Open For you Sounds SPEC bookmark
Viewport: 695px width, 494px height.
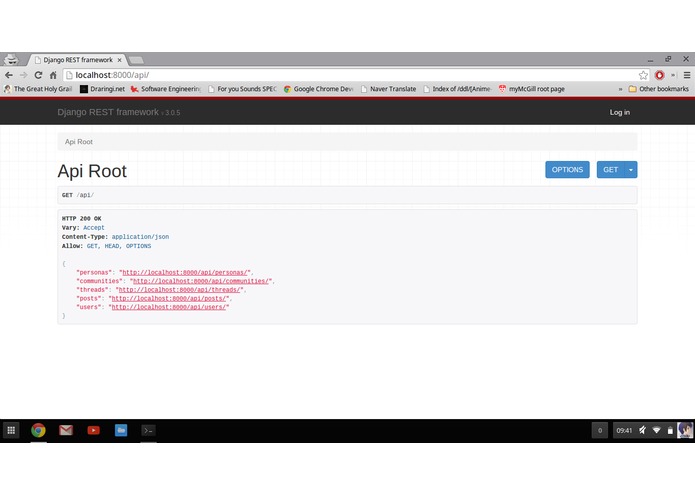242,89
